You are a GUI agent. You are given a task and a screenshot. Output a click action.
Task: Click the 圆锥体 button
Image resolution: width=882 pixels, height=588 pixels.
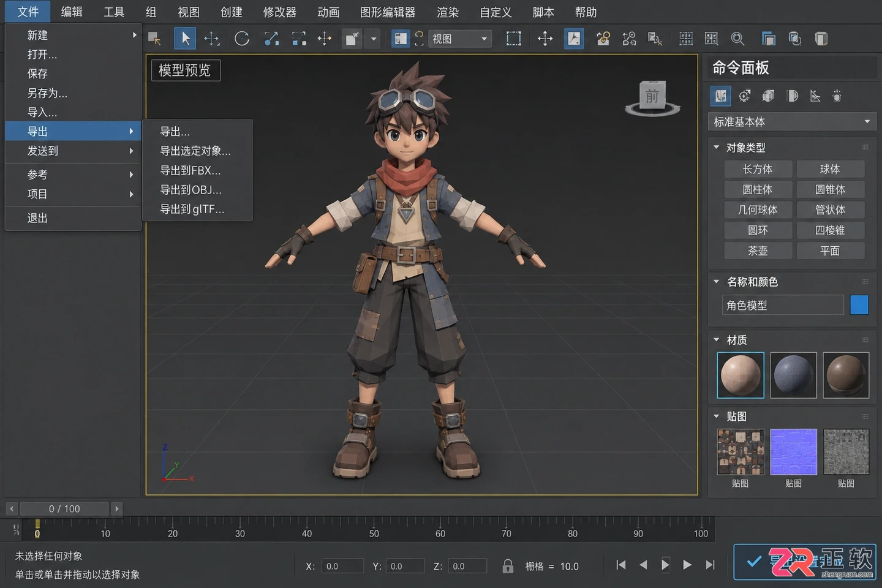point(830,189)
